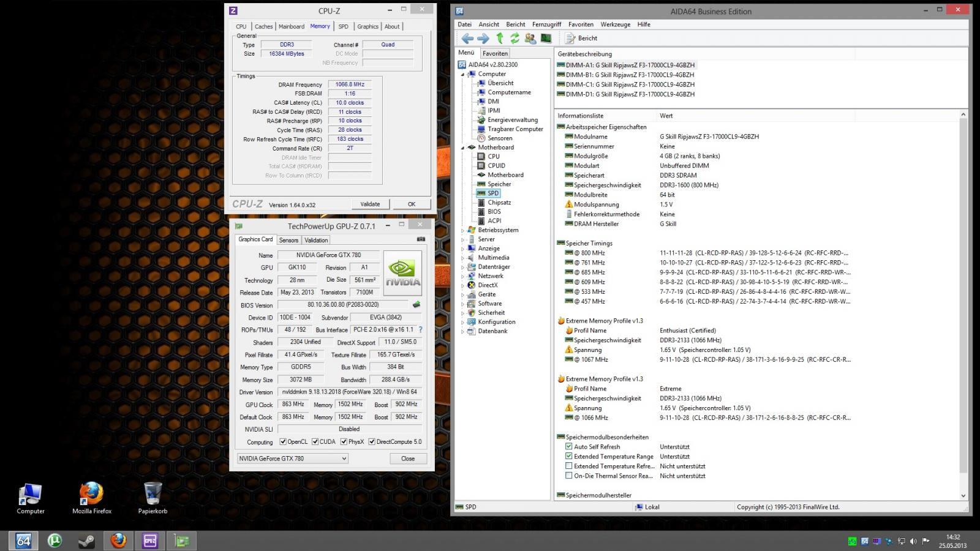Click the AIDA64 forward arrow toolbar icon
Screen dimensions: 980x551
[x=483, y=38]
